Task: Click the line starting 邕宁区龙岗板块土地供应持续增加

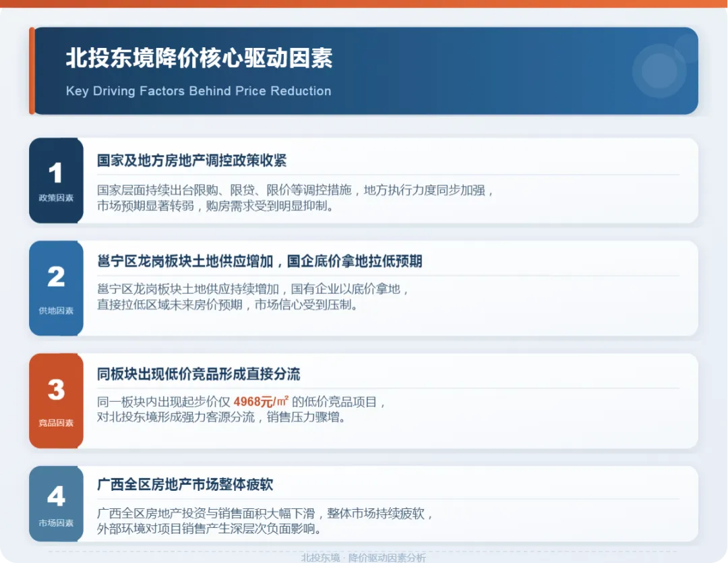Action: pos(253,289)
